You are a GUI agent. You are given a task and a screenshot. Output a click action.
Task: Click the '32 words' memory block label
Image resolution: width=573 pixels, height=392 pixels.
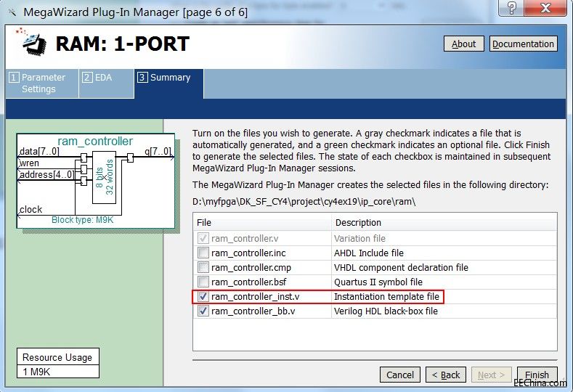pos(110,177)
